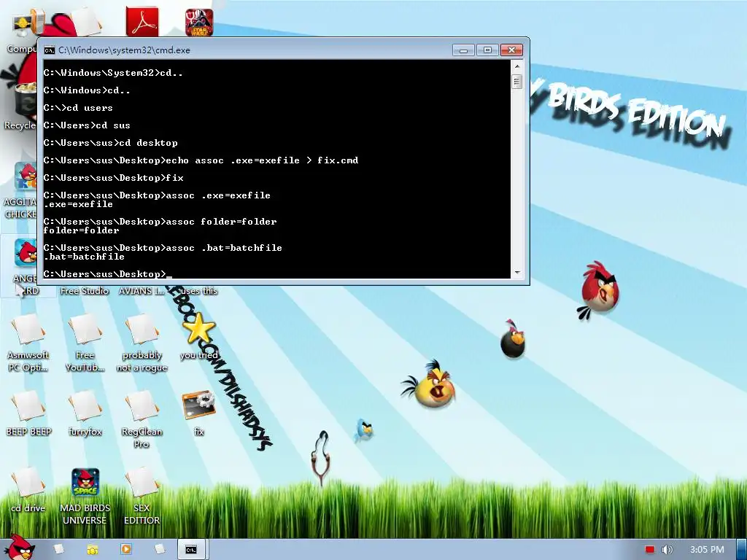Open the volume speaker tray icon
Image resolution: width=747 pixels, height=560 pixels.
tap(667, 550)
